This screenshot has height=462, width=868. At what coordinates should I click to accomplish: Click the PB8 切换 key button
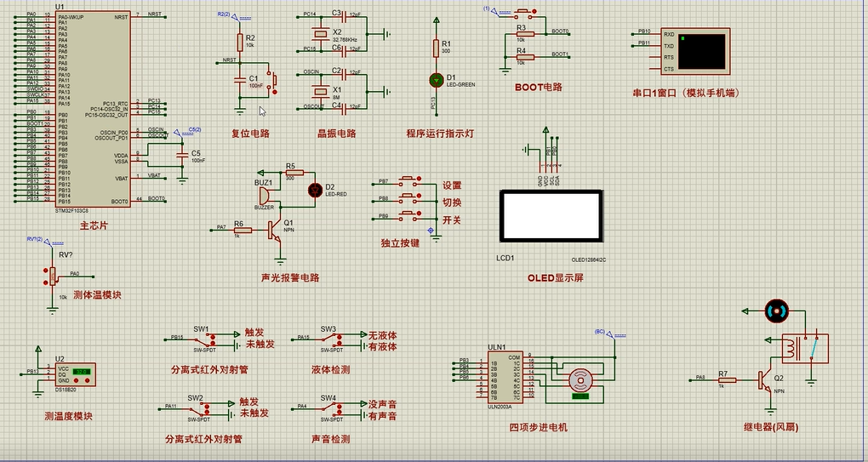pos(408,197)
